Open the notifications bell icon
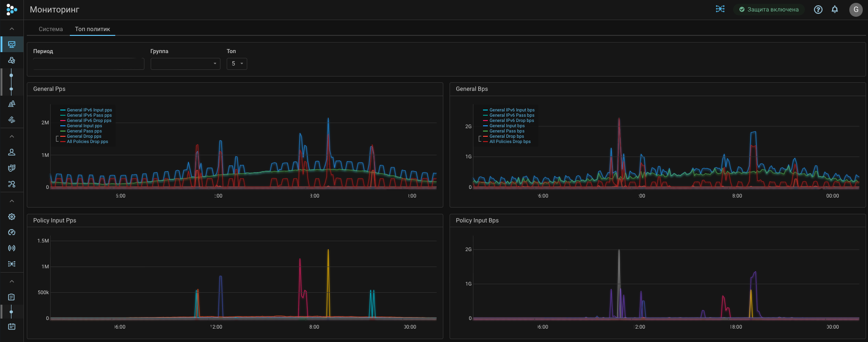This screenshot has height=342, width=868. [835, 10]
